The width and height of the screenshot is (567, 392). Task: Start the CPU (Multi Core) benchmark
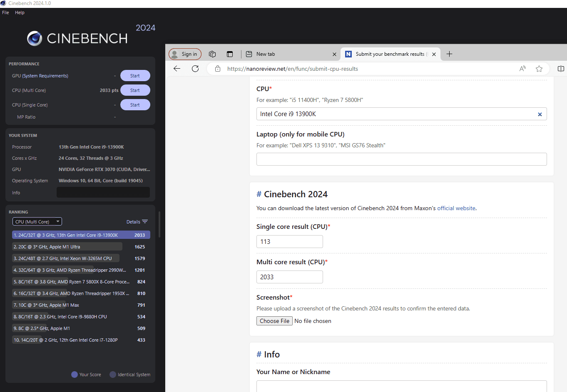(x=135, y=90)
